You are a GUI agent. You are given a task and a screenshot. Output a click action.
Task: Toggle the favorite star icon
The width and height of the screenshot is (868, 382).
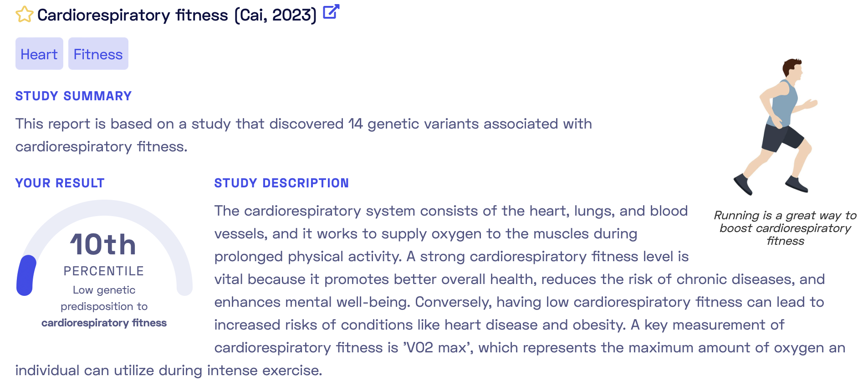pyautogui.click(x=24, y=15)
